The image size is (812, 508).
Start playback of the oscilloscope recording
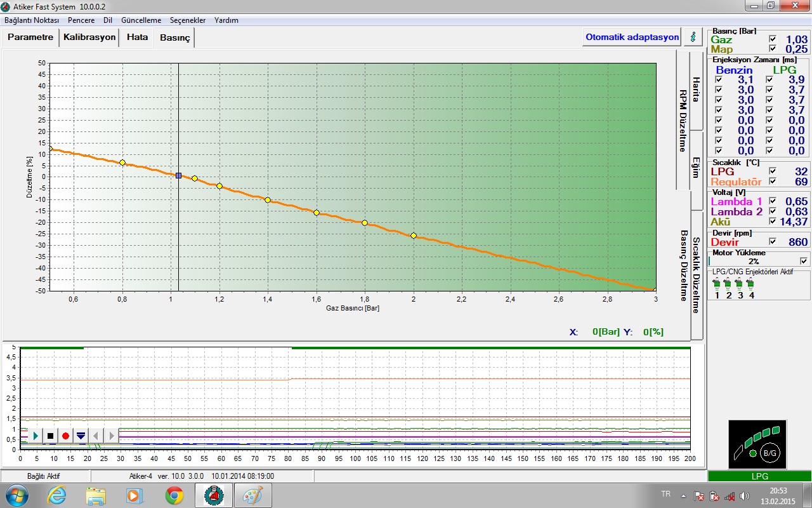pos(36,436)
